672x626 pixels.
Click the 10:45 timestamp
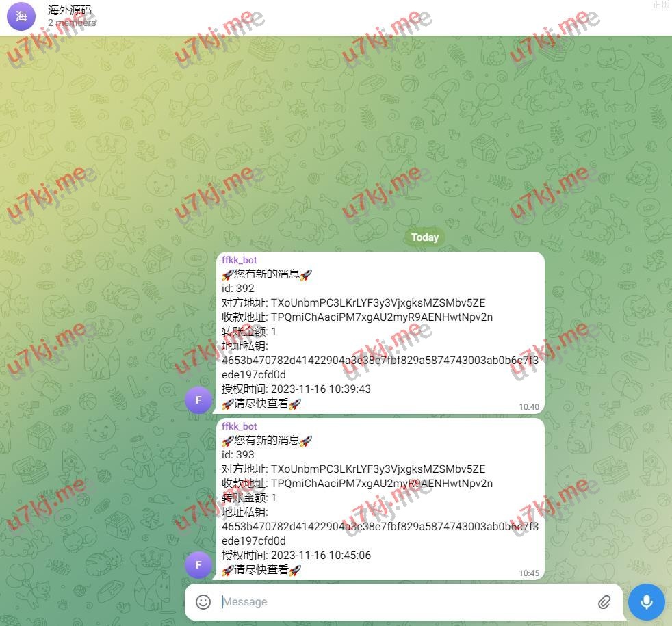(x=528, y=573)
